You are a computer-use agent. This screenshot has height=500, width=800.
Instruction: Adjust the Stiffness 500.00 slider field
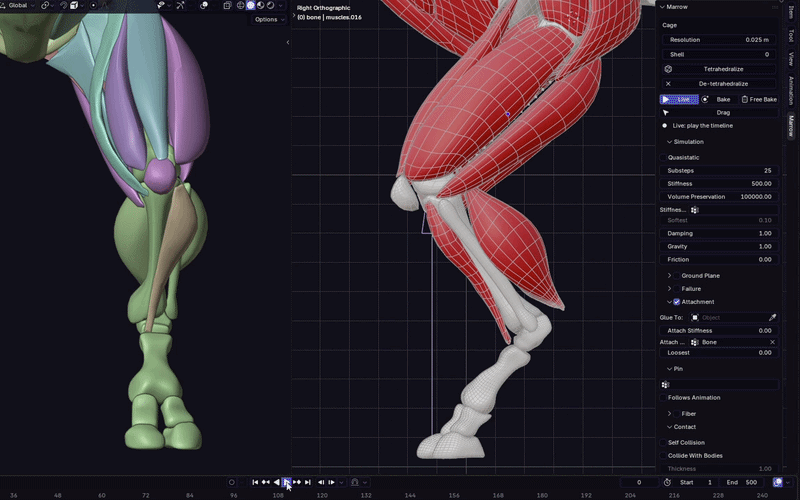click(x=719, y=184)
